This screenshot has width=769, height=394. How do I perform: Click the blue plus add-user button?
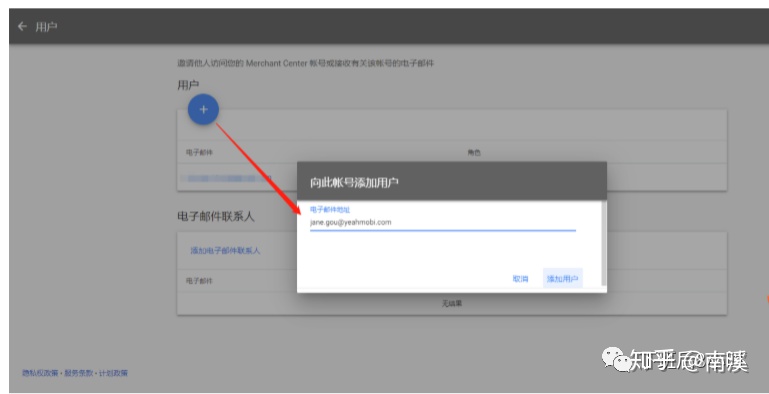(x=204, y=109)
